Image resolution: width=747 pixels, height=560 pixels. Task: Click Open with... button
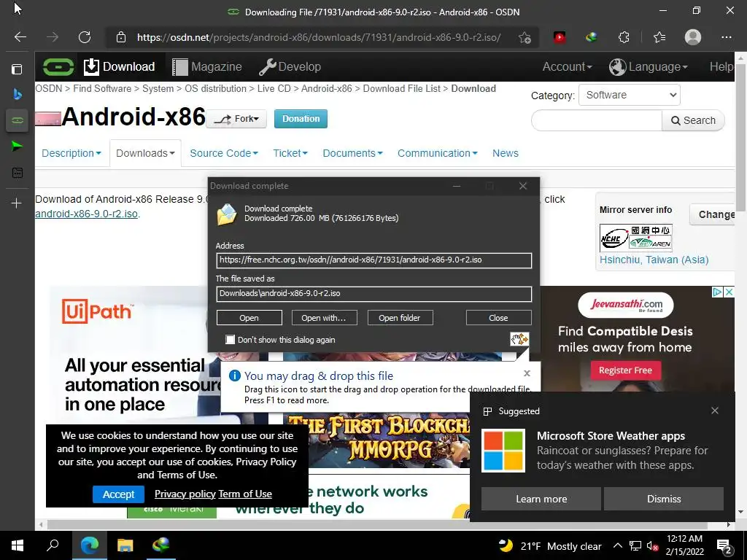tap(323, 318)
